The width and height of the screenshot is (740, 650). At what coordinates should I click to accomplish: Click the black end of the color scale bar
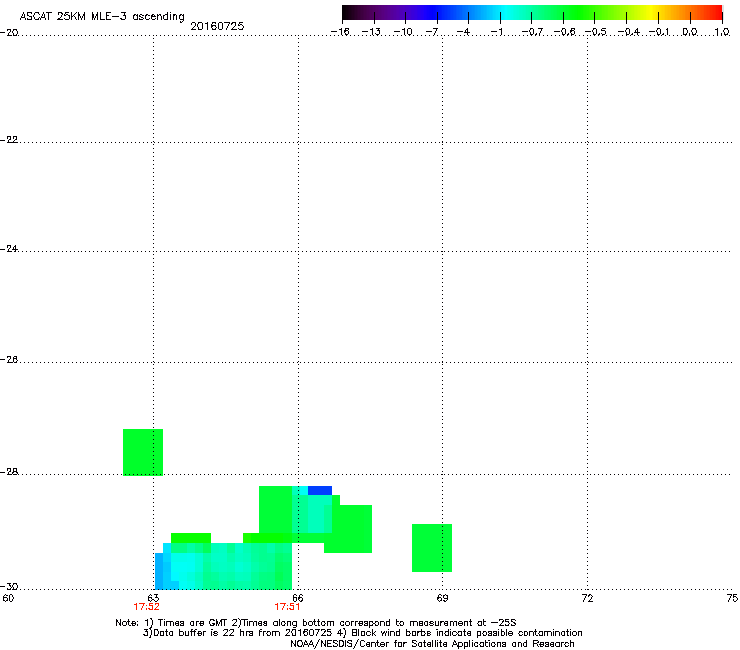coord(350,13)
